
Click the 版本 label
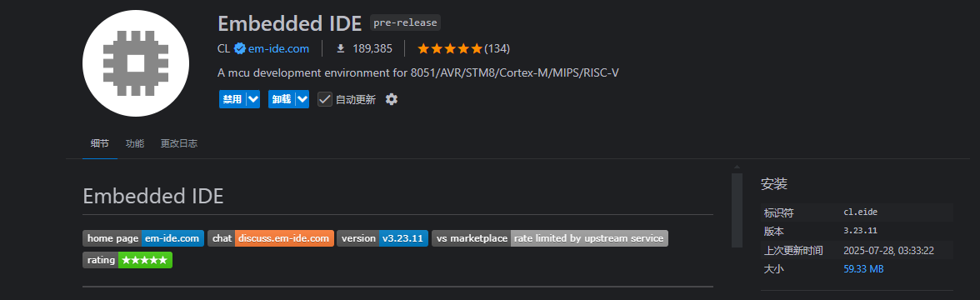click(773, 232)
